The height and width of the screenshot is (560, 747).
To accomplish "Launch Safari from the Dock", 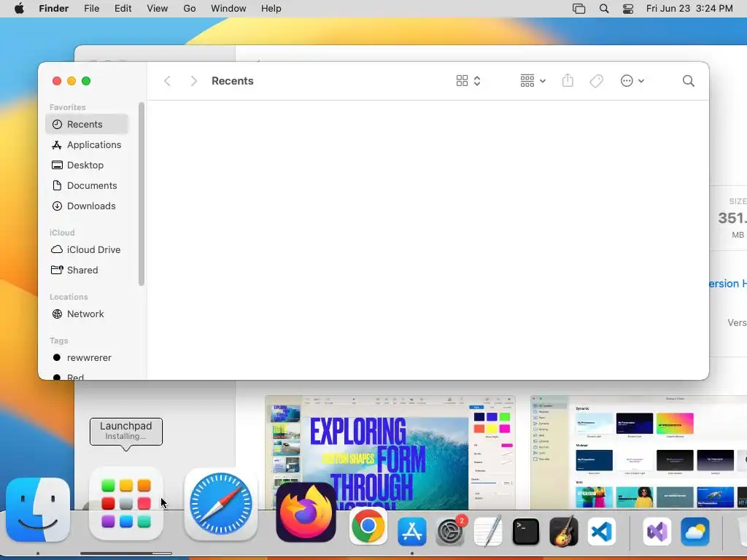I will [220, 504].
